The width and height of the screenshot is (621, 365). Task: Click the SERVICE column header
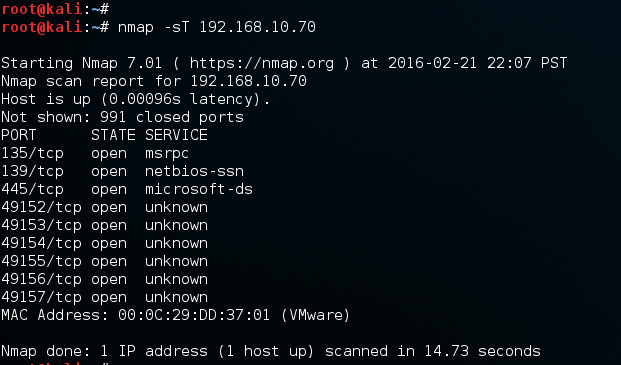coord(176,135)
